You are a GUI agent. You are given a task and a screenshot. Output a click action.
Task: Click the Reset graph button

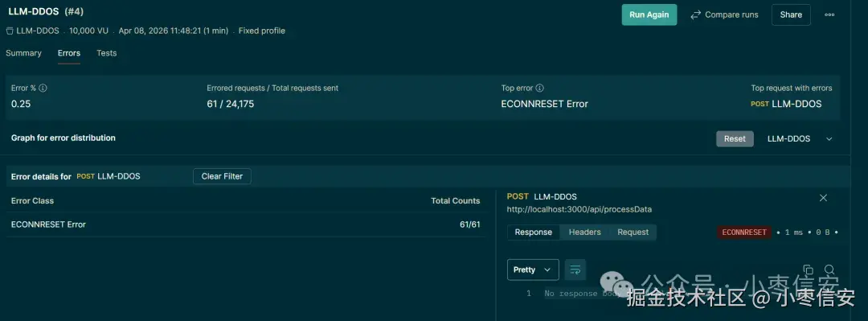point(735,138)
